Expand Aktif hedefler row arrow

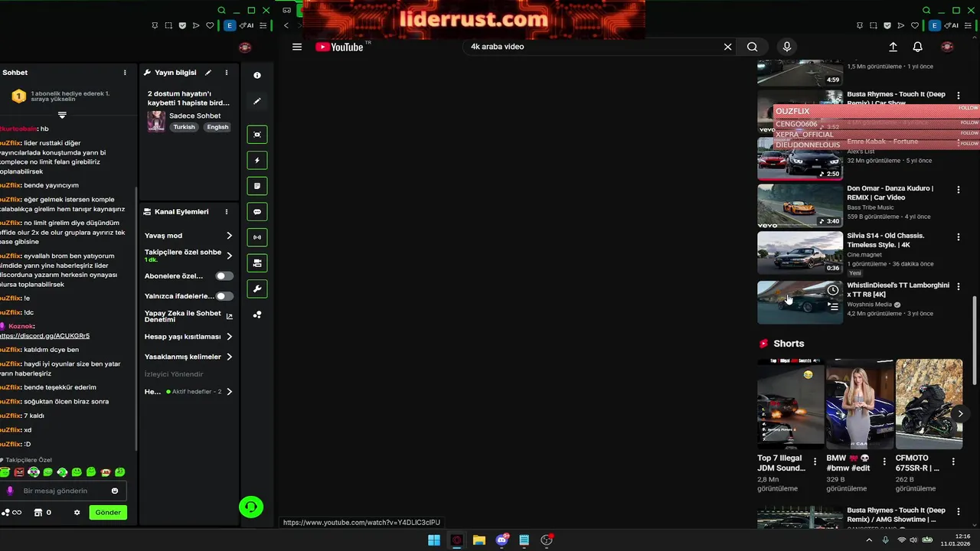[228, 392]
